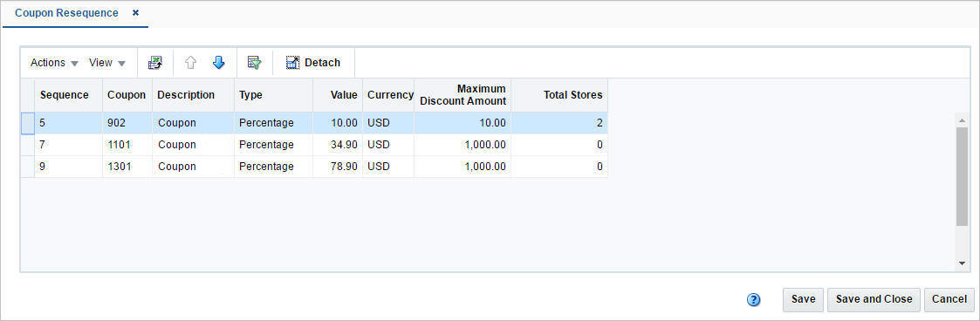Click coupon number 1101 cell
980x321 pixels.
tap(127, 145)
